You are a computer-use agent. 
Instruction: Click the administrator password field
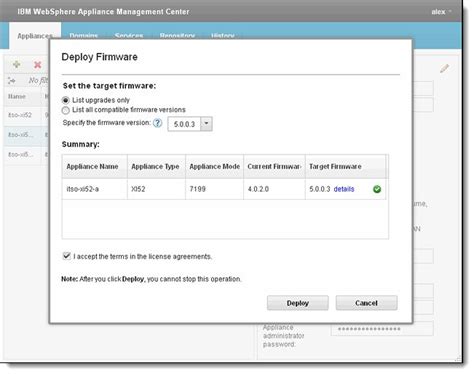pos(382,329)
